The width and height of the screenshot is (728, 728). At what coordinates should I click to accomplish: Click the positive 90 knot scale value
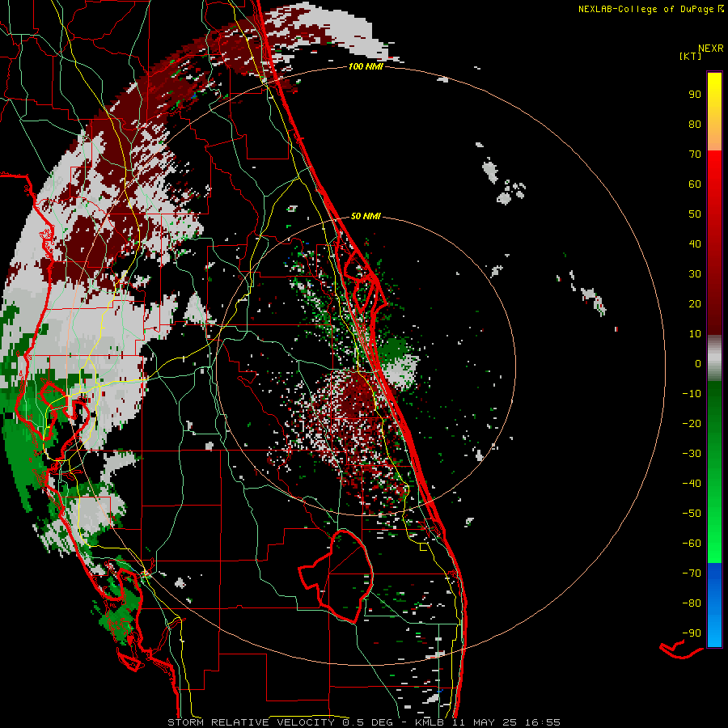695,95
